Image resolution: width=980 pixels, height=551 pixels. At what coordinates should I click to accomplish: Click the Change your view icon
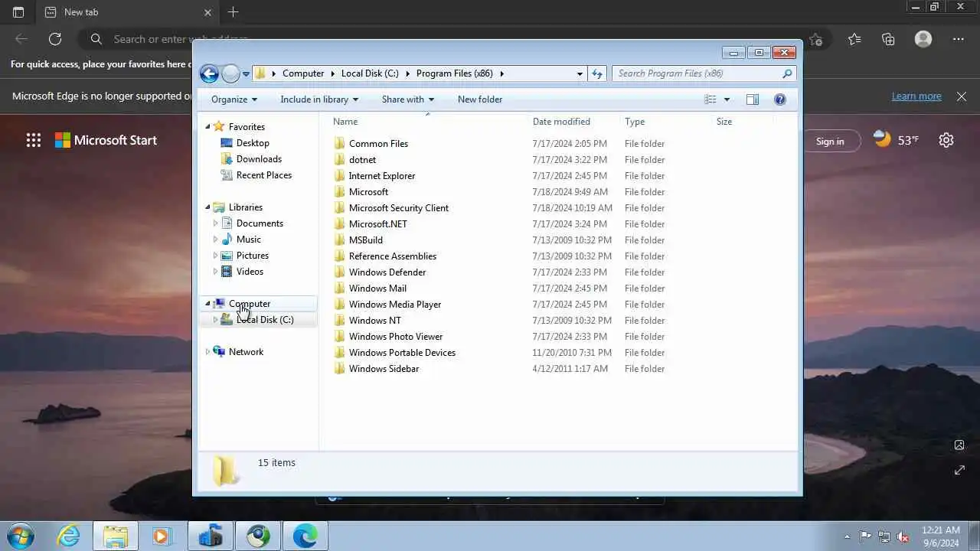(x=710, y=99)
